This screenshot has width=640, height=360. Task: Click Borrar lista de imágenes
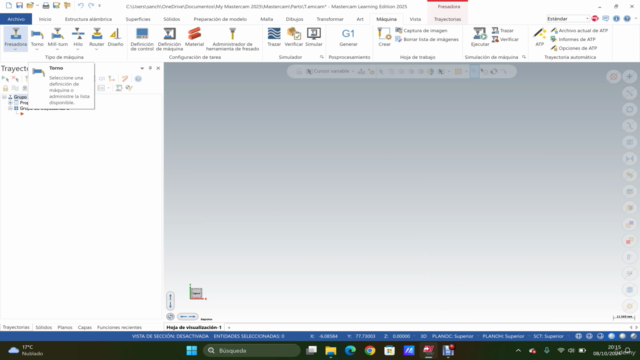(427, 40)
